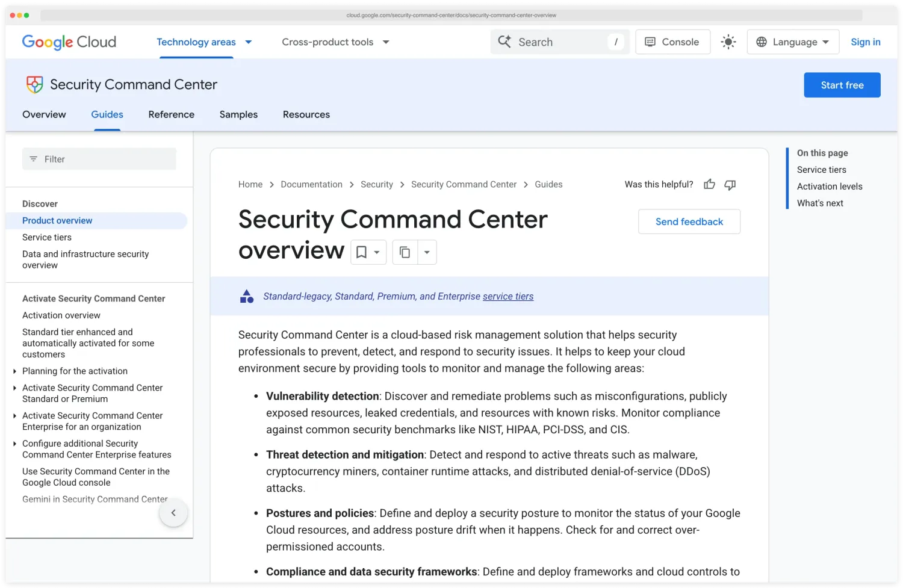Image resolution: width=903 pixels, height=588 pixels.
Task: Open the service tiers link in banner
Action: pyautogui.click(x=508, y=296)
